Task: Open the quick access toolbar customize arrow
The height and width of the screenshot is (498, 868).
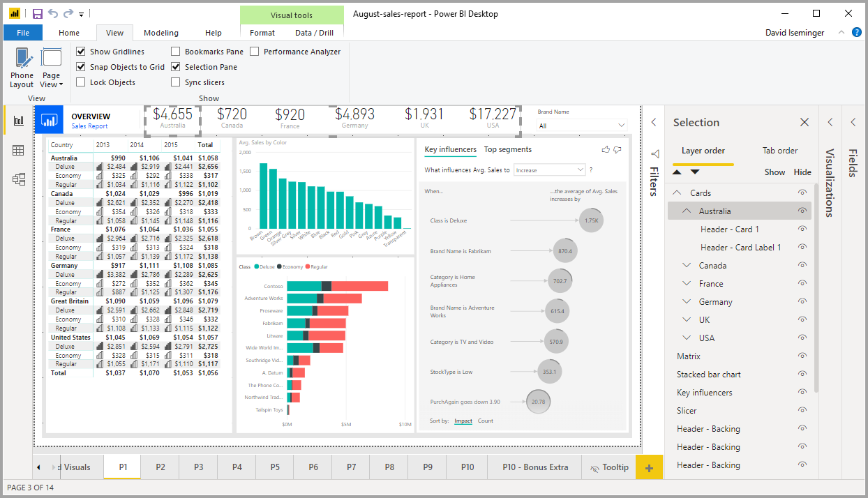Action: (82, 15)
